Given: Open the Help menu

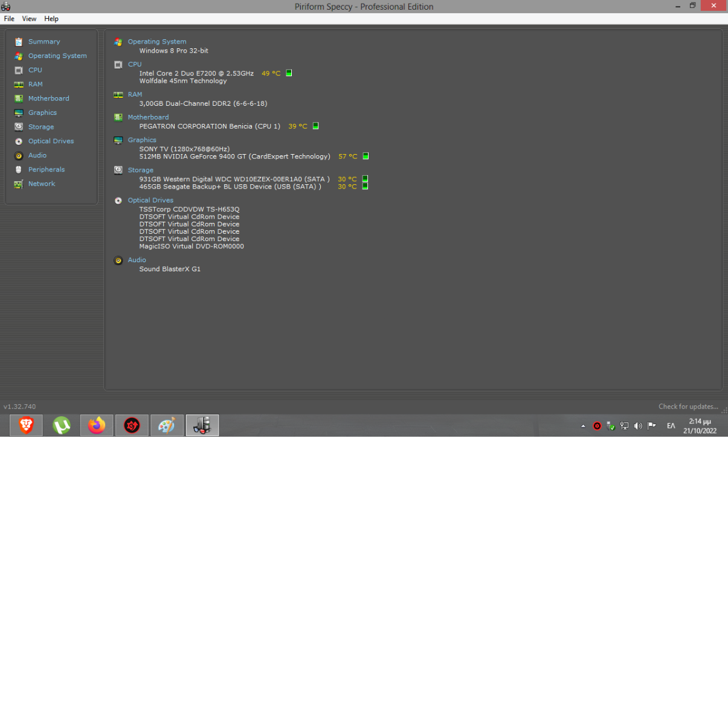Looking at the screenshot, I should point(51,19).
